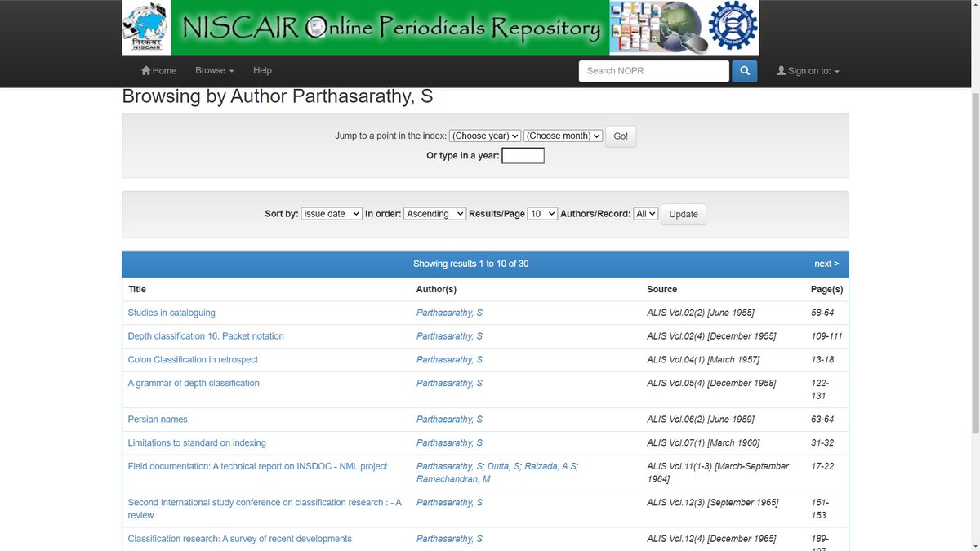980x551 pixels.
Task: Click author Dutta, S link
Action: [x=503, y=467]
